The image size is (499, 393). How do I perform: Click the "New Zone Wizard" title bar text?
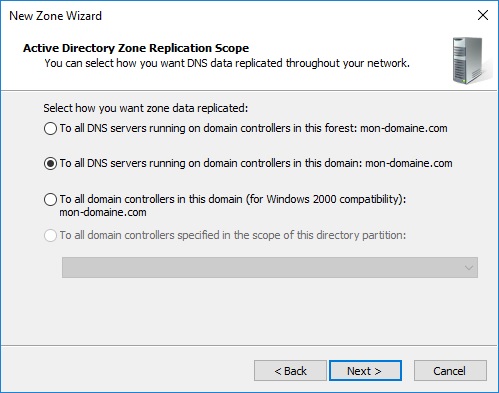click(55, 16)
